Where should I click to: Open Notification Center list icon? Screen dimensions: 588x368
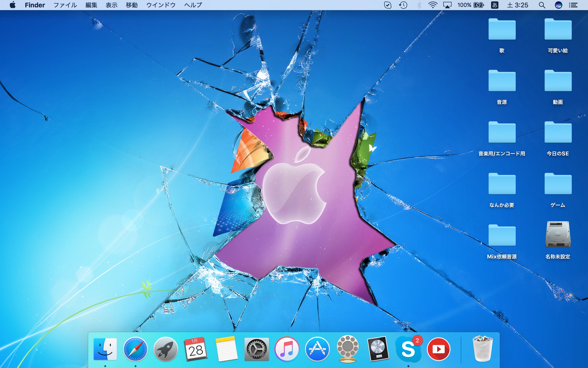[x=573, y=5]
